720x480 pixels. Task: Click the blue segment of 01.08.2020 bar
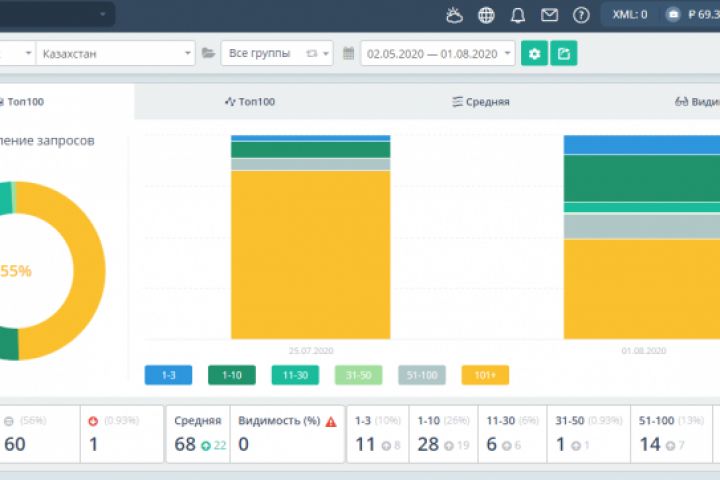(x=641, y=145)
